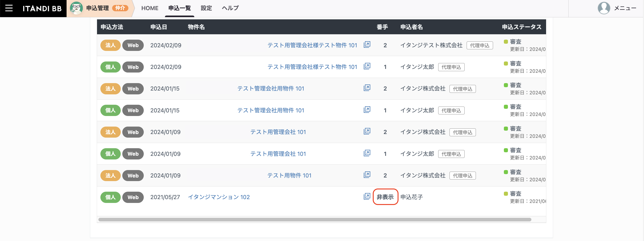644x241 pixels.
Task: Click the table's horizontal scrollbar
Action: (315, 220)
